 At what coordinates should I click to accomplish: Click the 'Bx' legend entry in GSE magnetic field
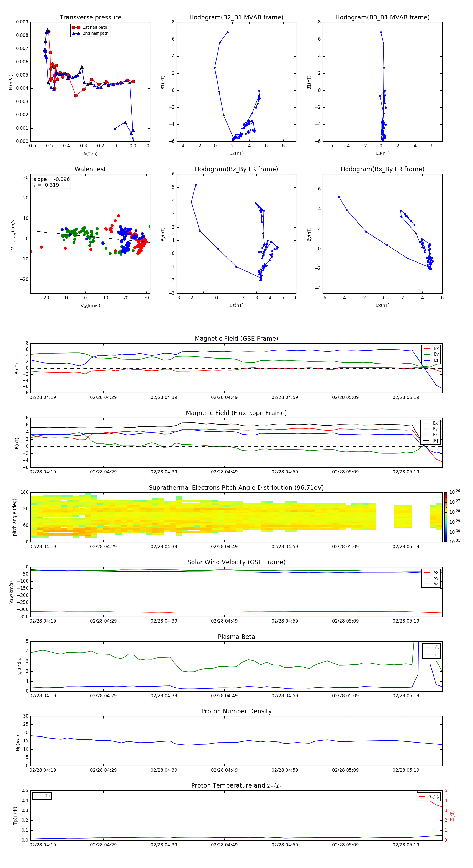tap(431, 349)
